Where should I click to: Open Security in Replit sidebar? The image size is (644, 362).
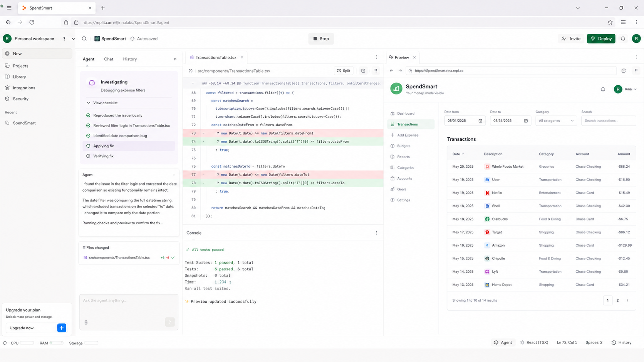coord(20,99)
